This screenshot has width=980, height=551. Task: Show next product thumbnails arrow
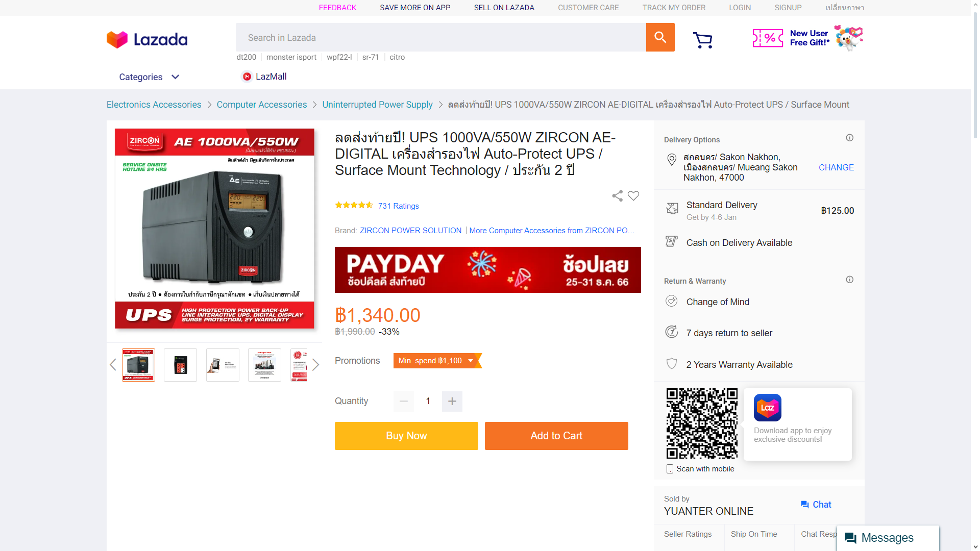click(x=315, y=365)
